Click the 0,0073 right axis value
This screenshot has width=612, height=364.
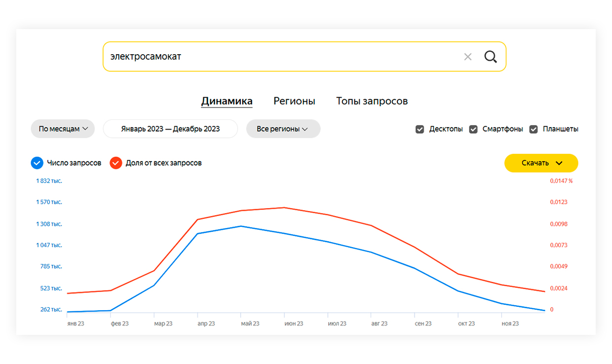tap(559, 245)
